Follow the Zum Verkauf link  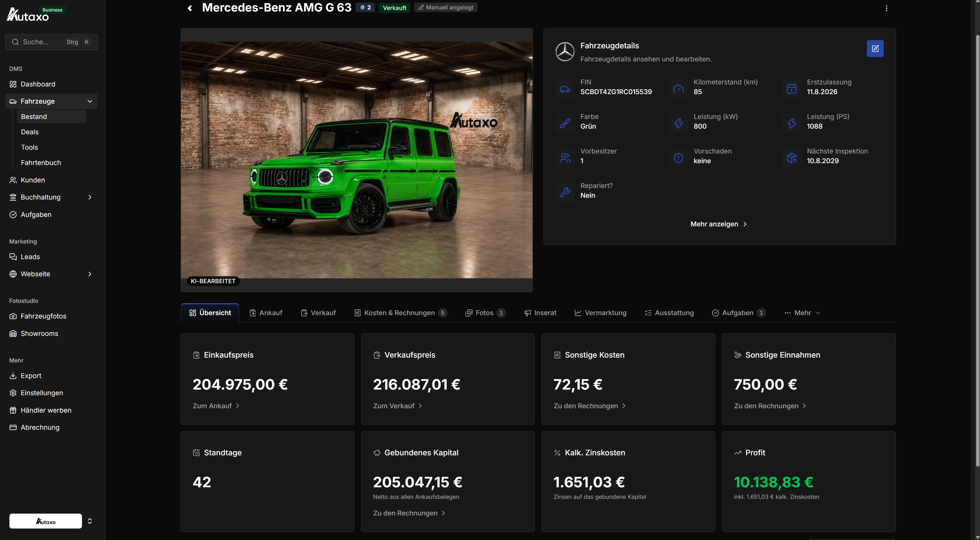point(398,406)
